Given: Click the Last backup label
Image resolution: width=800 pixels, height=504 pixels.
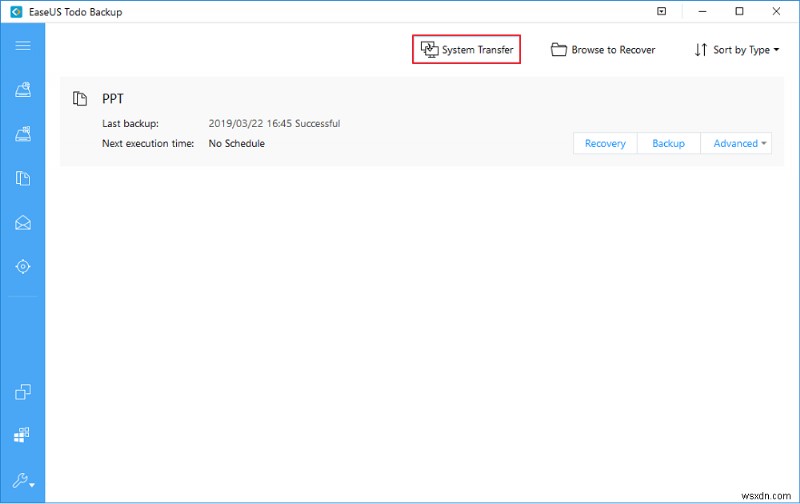Looking at the screenshot, I should pos(130,123).
